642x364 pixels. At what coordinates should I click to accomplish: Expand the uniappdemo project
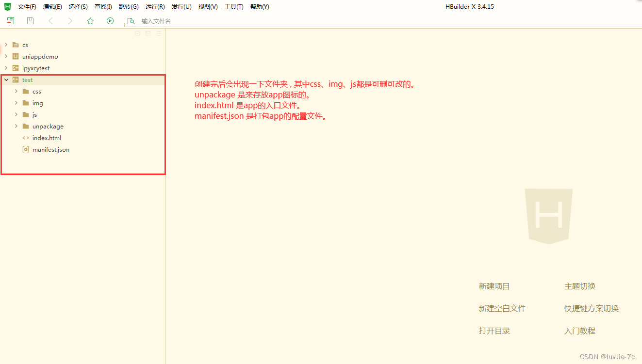point(6,56)
